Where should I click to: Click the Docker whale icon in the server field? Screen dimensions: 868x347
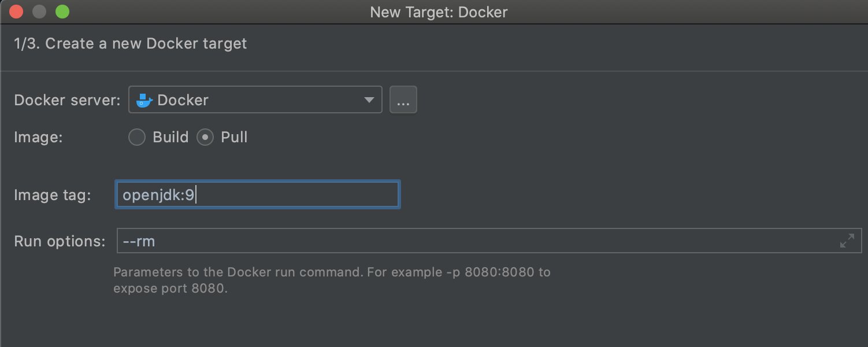coord(144,101)
